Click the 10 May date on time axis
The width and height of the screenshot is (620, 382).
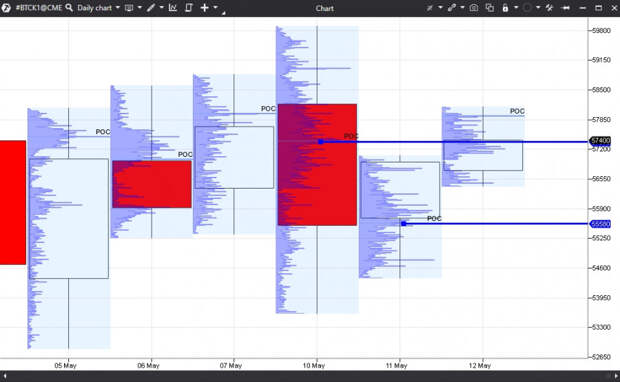pos(314,365)
